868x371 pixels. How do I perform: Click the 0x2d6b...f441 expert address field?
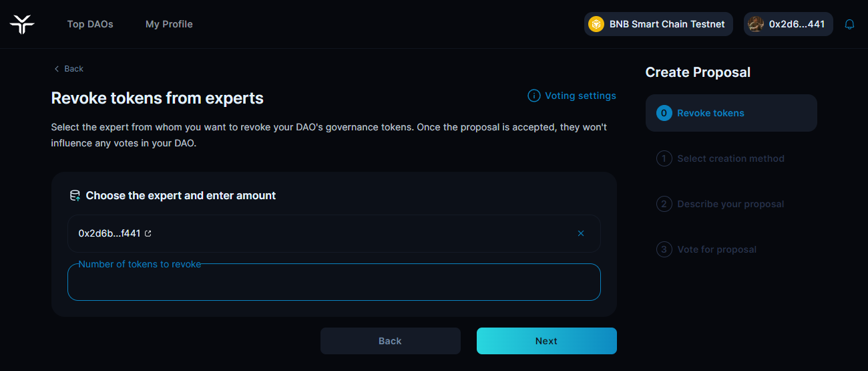(320, 233)
